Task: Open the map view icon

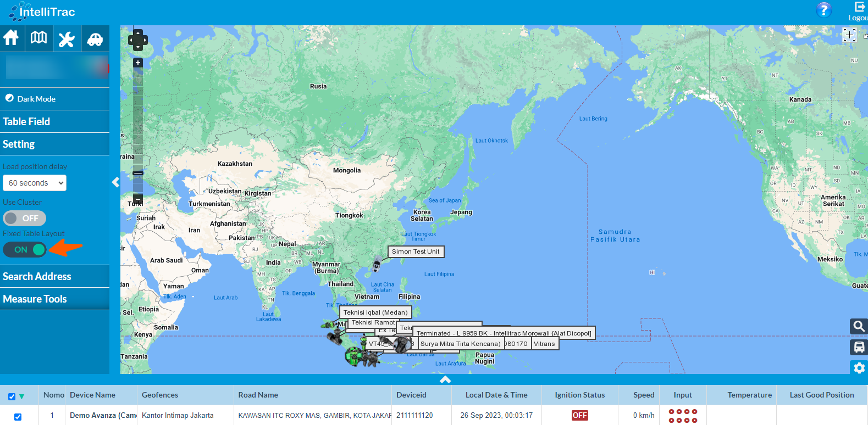Action: pos(39,38)
